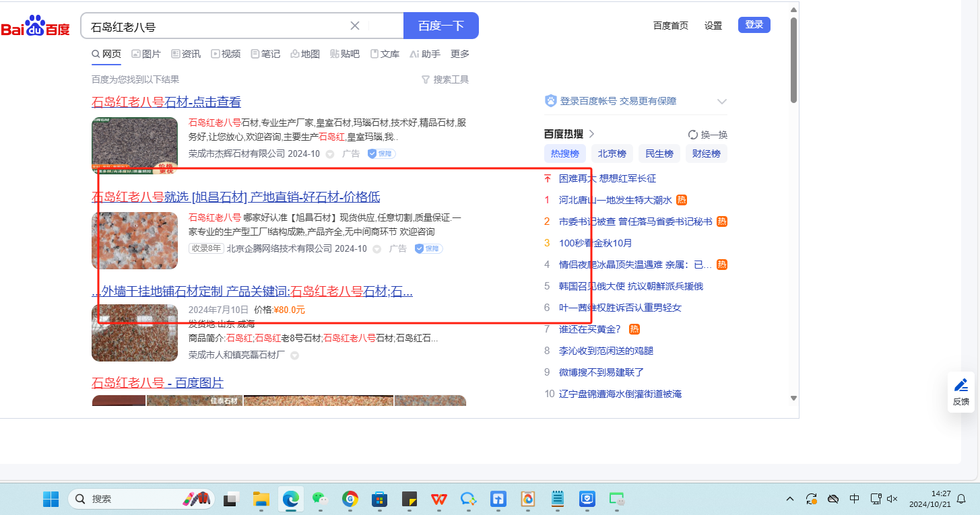Switch to the 图片 search tab
980x515 pixels.
(146, 54)
